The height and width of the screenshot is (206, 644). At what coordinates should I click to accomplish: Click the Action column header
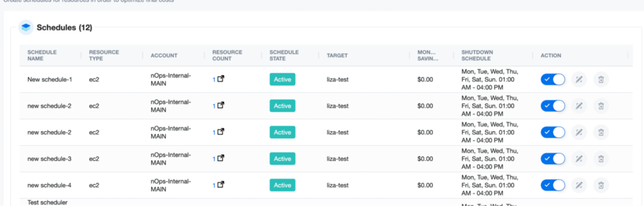(551, 55)
